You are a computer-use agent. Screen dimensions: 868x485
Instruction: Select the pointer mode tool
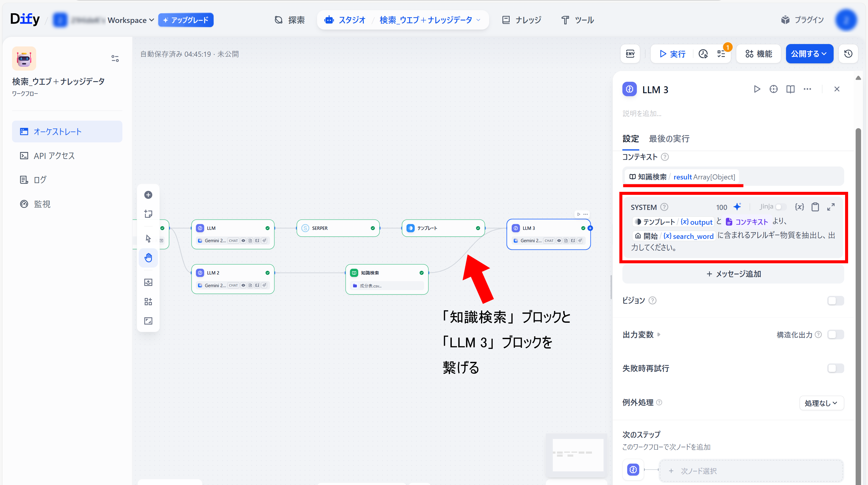pos(148,239)
